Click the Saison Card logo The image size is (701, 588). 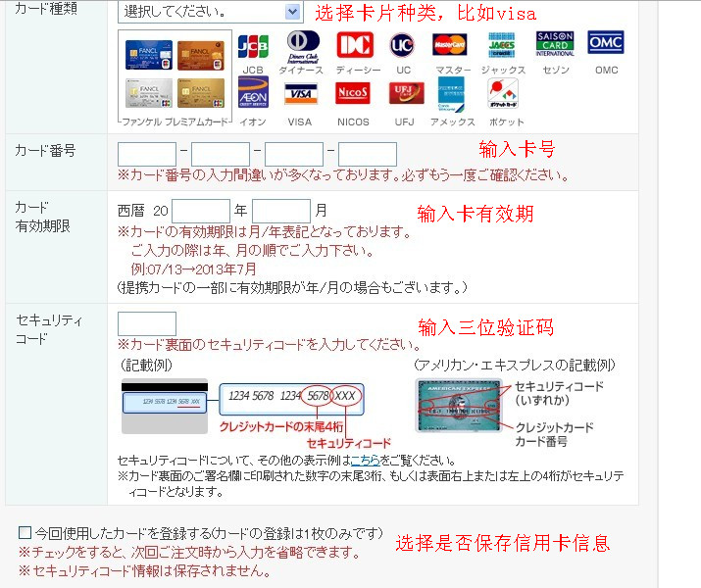click(555, 44)
